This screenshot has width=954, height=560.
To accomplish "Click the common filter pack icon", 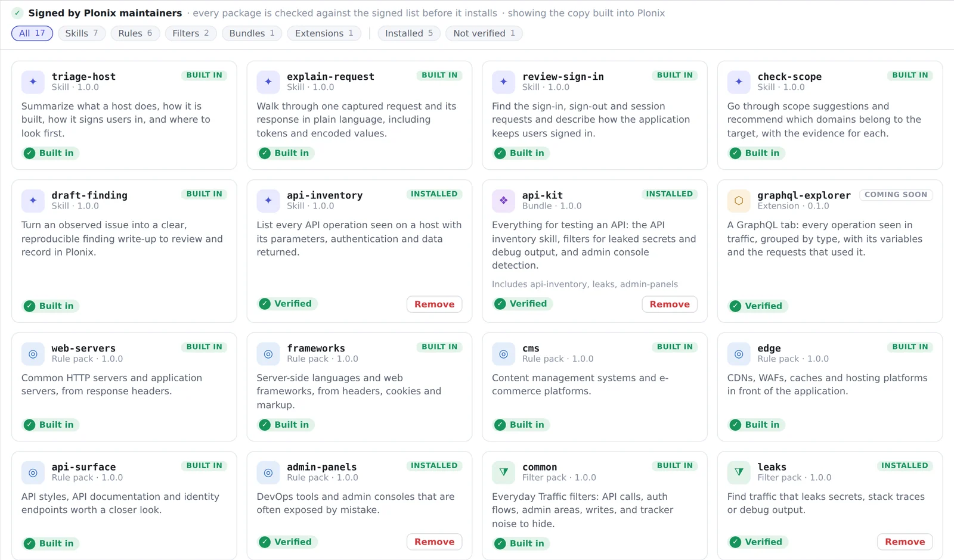I will (x=503, y=472).
